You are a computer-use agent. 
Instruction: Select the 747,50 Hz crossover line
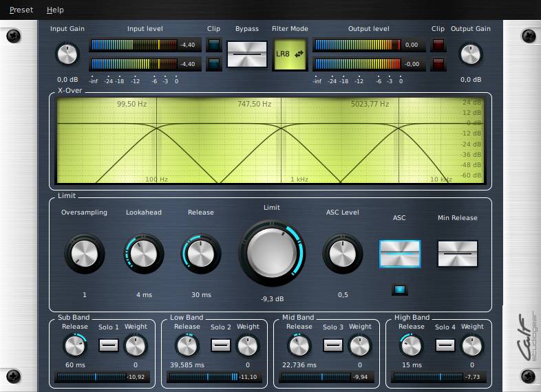282,140
